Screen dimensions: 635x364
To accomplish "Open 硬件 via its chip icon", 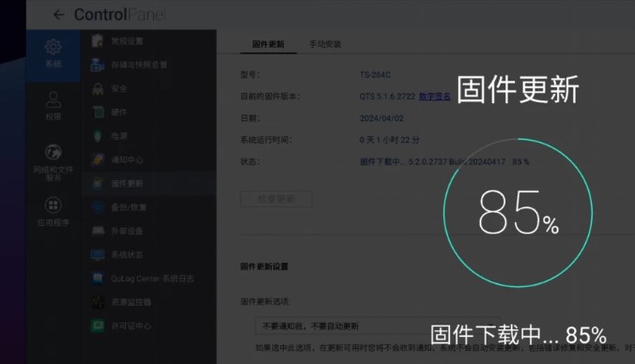I will 98,112.
